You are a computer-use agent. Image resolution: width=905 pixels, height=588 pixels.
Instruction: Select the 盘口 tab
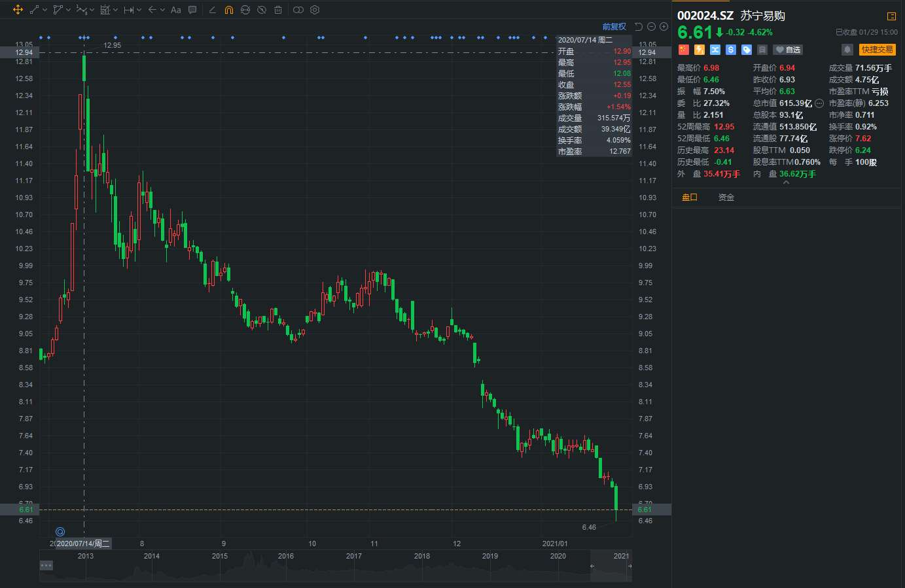click(x=690, y=198)
